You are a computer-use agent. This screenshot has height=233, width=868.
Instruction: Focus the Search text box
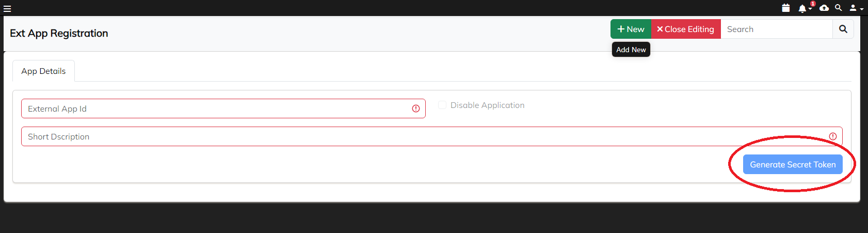click(x=777, y=29)
